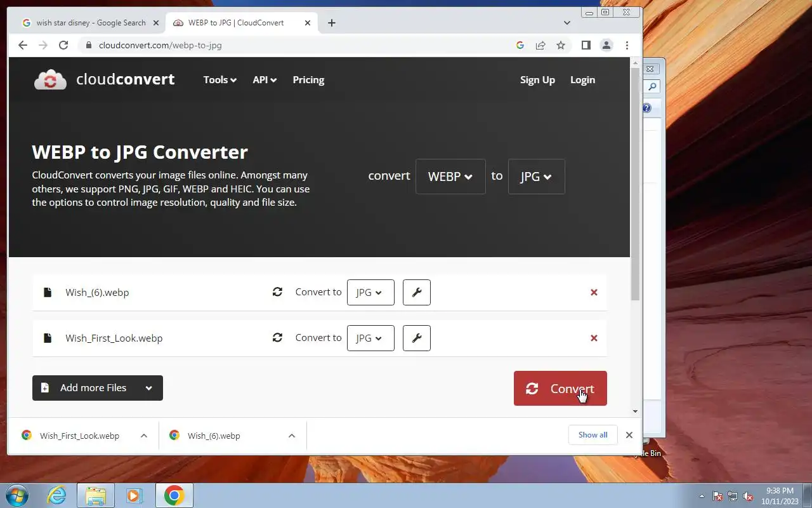Go back with the browser back arrow
Viewport: 812px width, 508px height.
[23, 45]
